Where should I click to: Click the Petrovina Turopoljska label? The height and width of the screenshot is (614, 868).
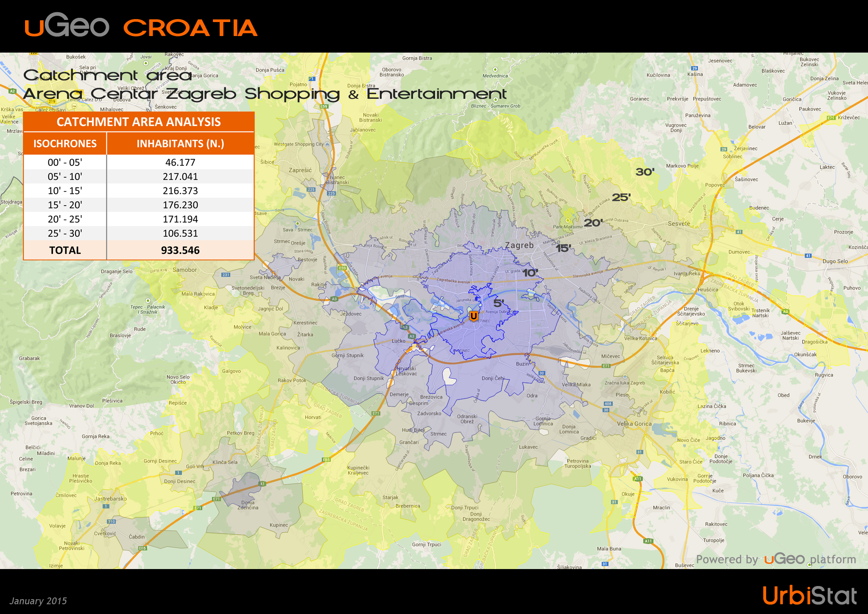[x=578, y=463]
